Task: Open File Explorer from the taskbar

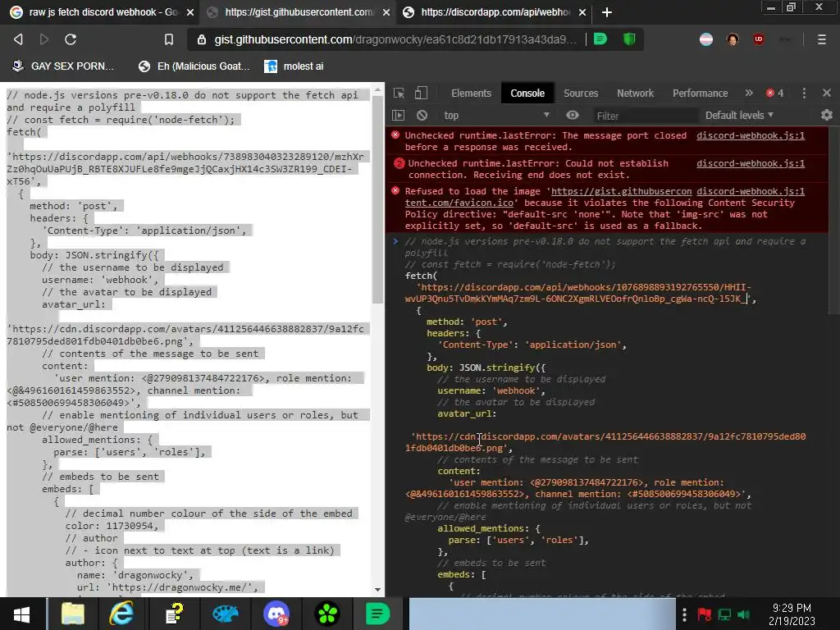Action: click(x=73, y=614)
